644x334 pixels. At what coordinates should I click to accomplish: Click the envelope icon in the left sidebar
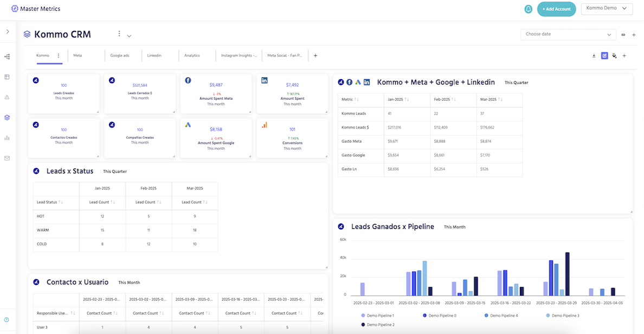[7, 158]
